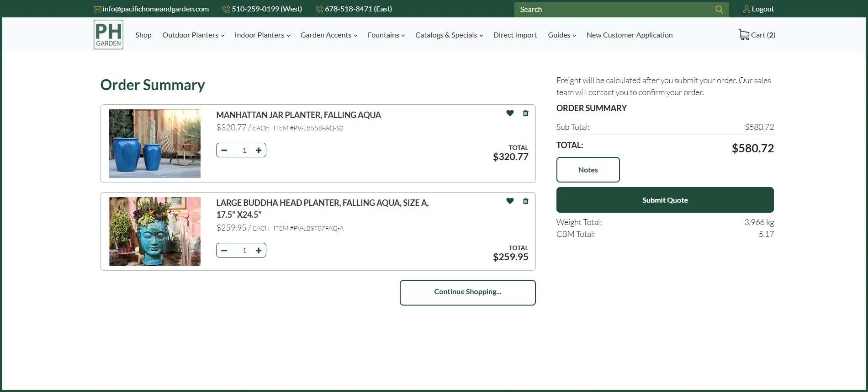Toggle favorite heart on Manhattan Jar Planter

(x=510, y=113)
